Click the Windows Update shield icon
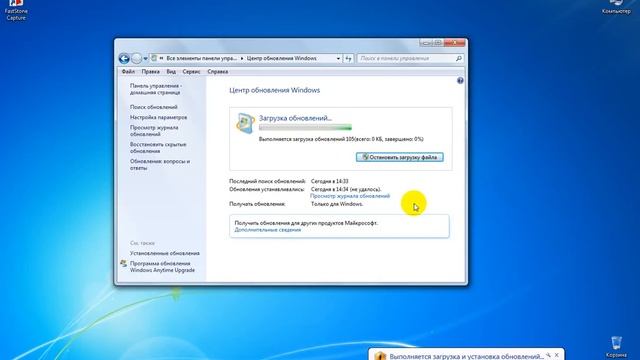The image size is (640, 360). click(245, 123)
